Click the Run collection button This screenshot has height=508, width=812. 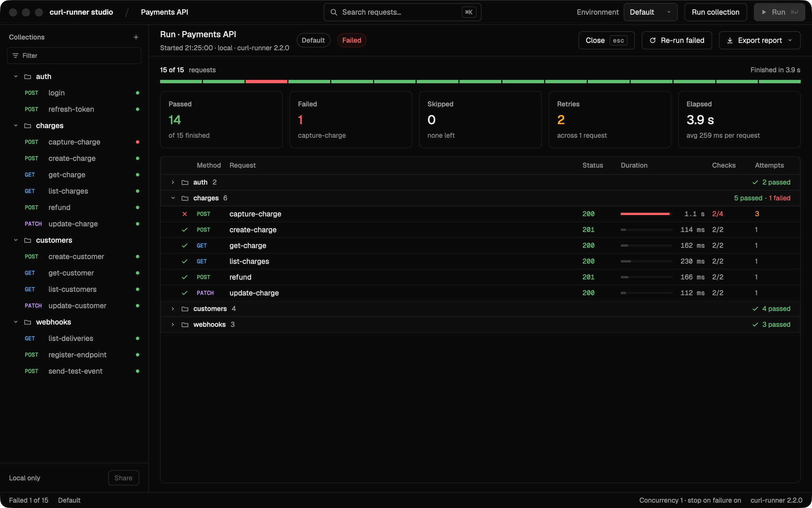pyautogui.click(x=716, y=12)
